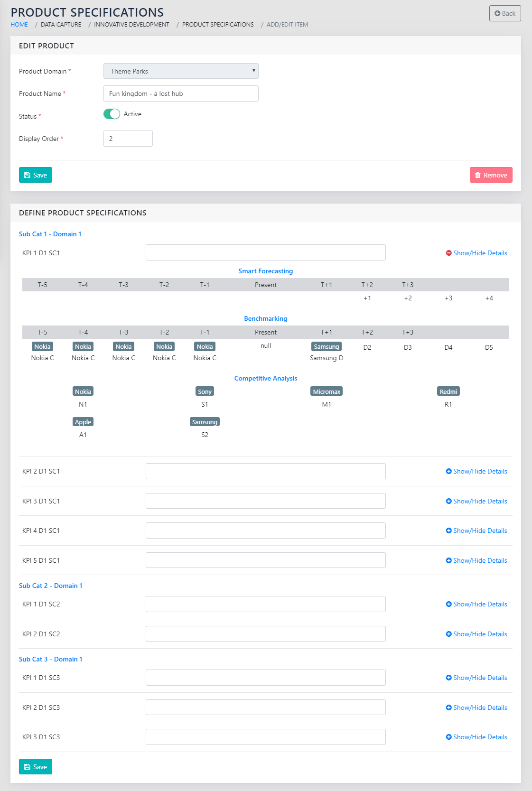Click the bottom Save button
This screenshot has height=791, width=532.
pyautogui.click(x=36, y=767)
